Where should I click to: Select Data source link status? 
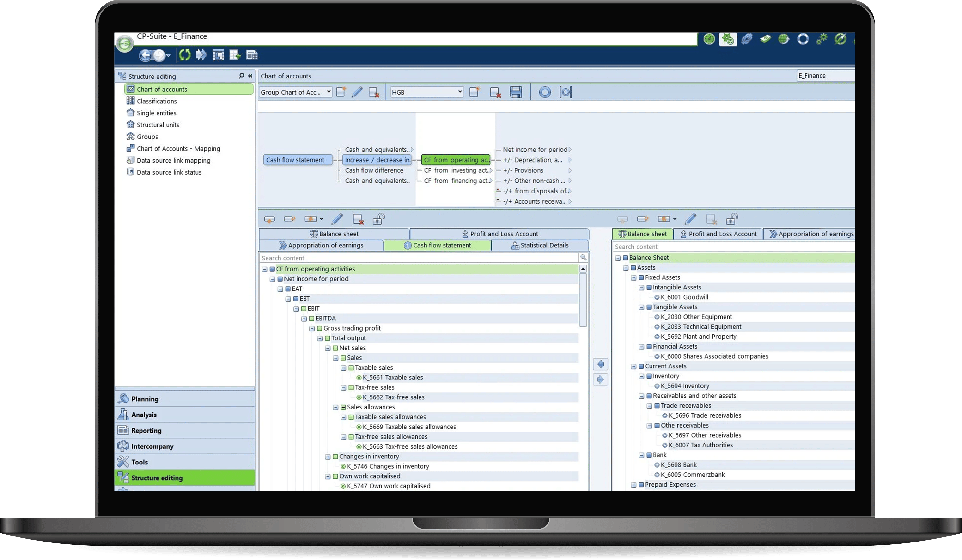click(169, 172)
